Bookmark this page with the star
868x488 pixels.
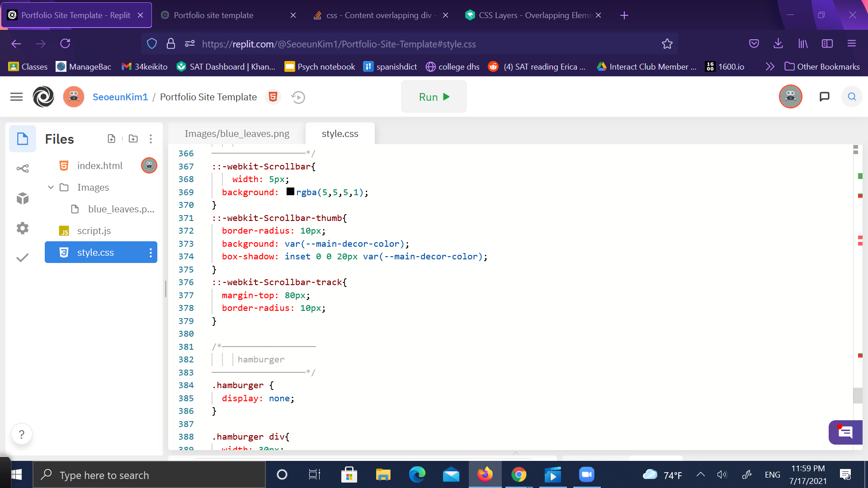pos(667,44)
